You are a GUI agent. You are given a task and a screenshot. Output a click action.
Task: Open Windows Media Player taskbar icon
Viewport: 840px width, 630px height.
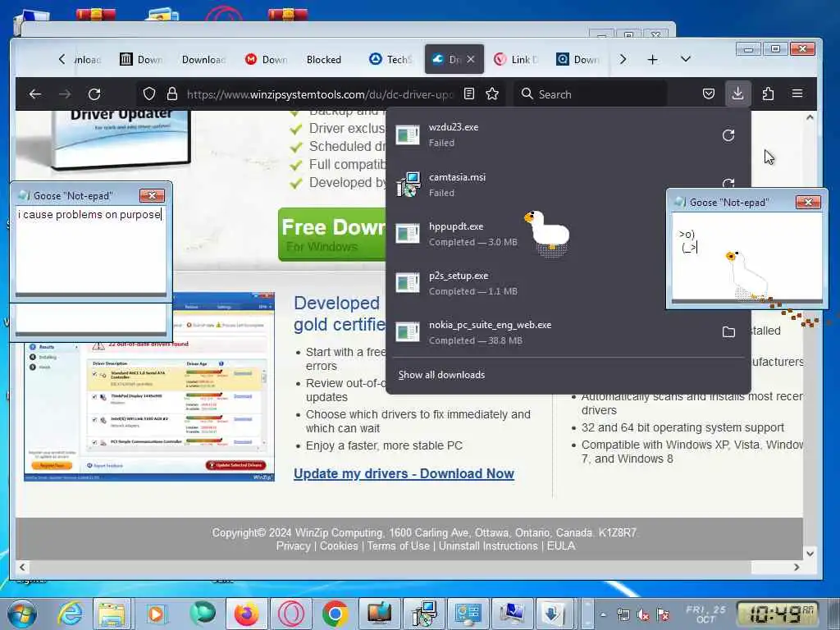(x=157, y=614)
